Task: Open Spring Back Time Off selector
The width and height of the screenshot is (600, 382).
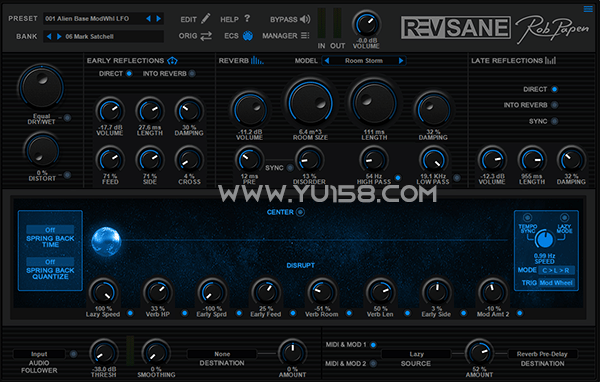Action: (50, 230)
